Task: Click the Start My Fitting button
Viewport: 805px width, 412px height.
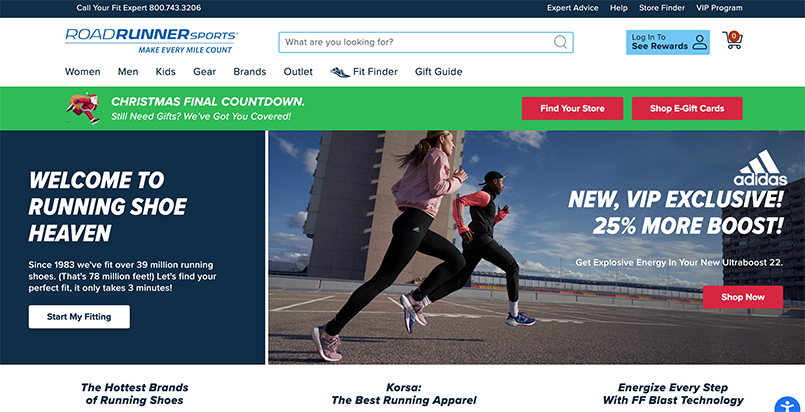Action: coord(79,317)
